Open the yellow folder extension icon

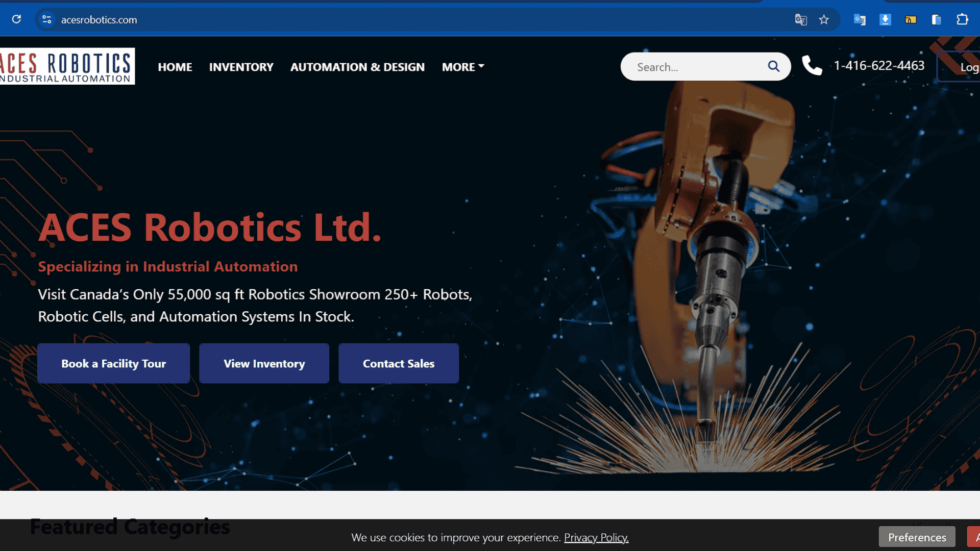pos(911,19)
